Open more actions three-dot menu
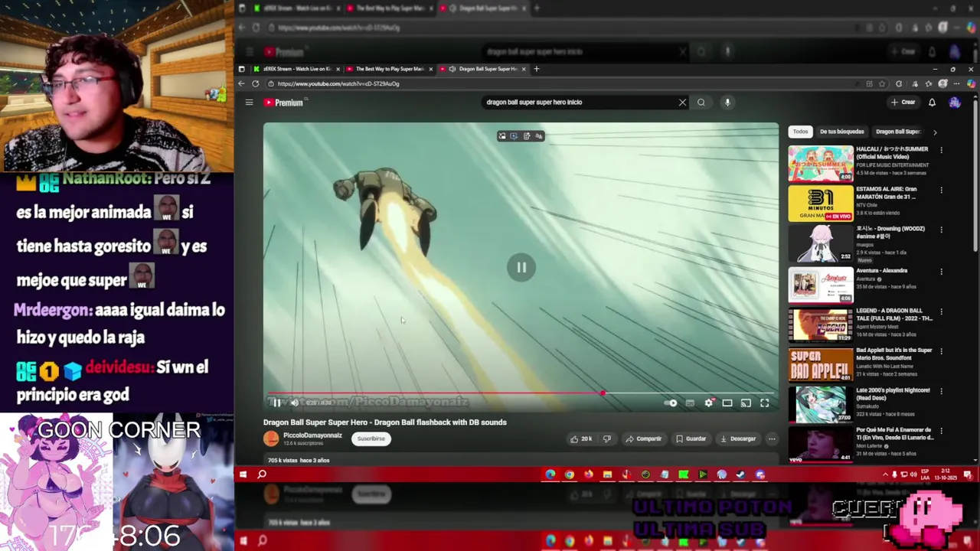Viewport: 980px width, 551px height. click(x=772, y=439)
